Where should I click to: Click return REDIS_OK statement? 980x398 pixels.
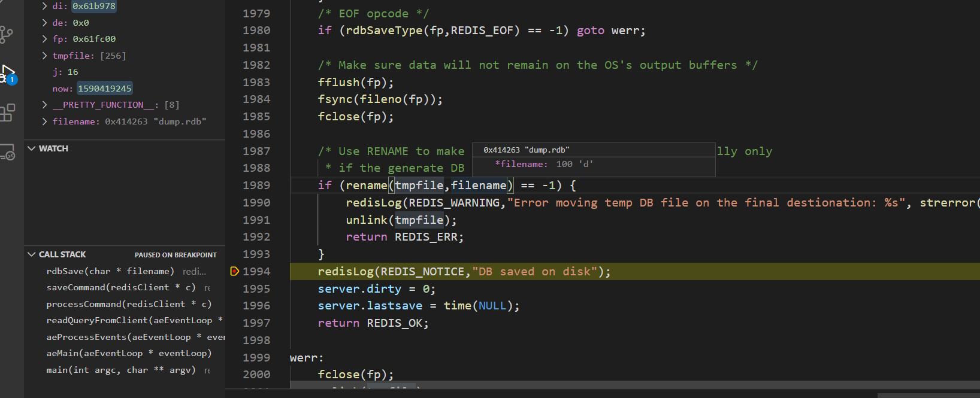click(x=373, y=323)
